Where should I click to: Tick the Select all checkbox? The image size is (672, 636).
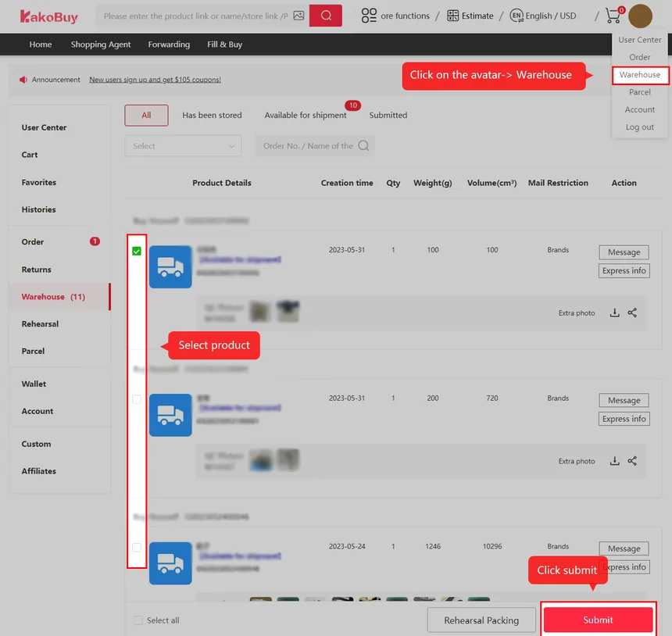pyautogui.click(x=138, y=620)
